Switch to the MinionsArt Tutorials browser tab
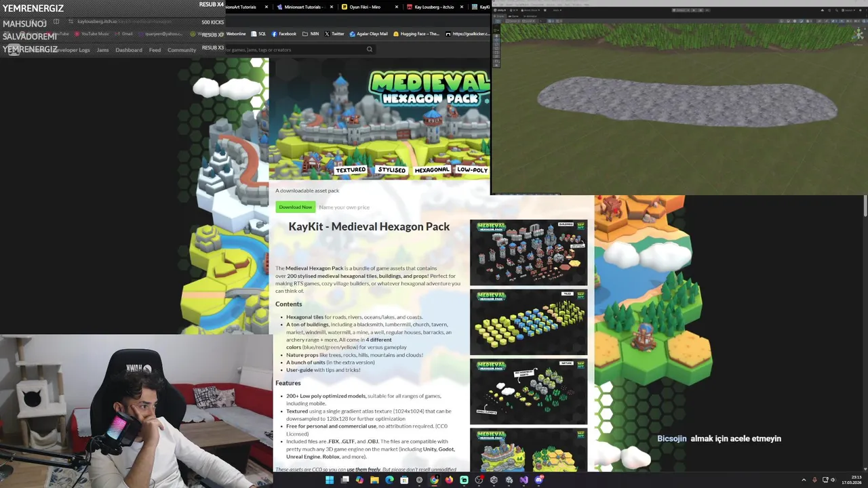 coord(244,7)
